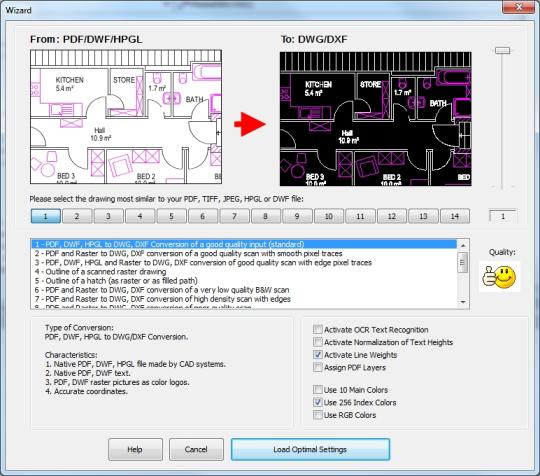540x476 pixels.
Task: Cancel the wizard dialog
Action: pos(196,449)
